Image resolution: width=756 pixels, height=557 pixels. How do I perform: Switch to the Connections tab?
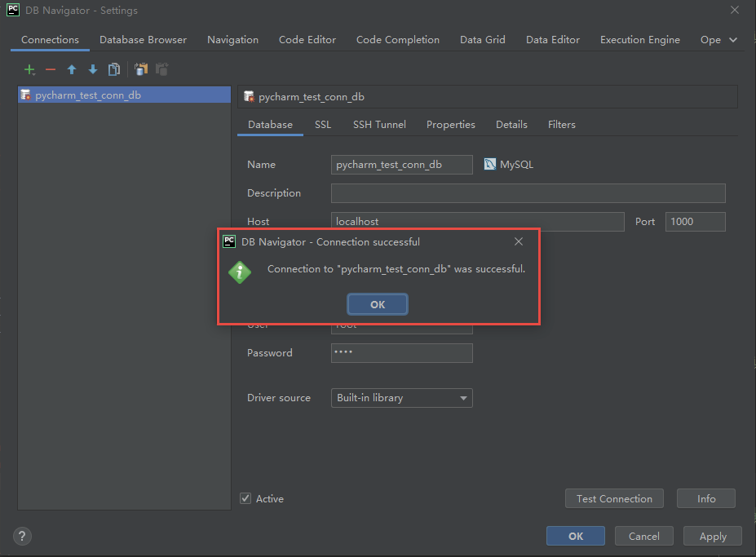pyautogui.click(x=50, y=40)
